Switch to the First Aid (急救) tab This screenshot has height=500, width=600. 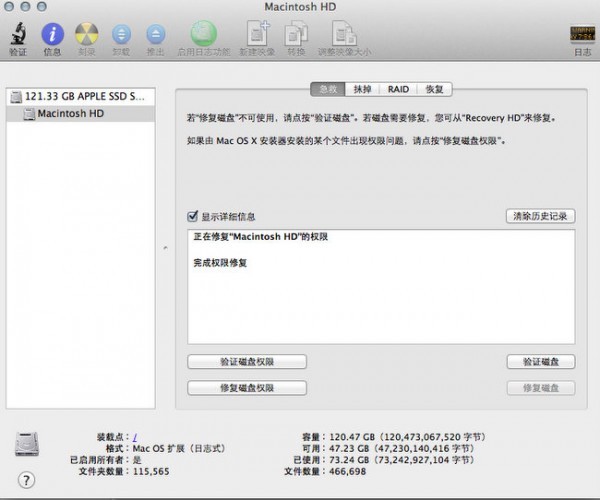pyautogui.click(x=328, y=89)
